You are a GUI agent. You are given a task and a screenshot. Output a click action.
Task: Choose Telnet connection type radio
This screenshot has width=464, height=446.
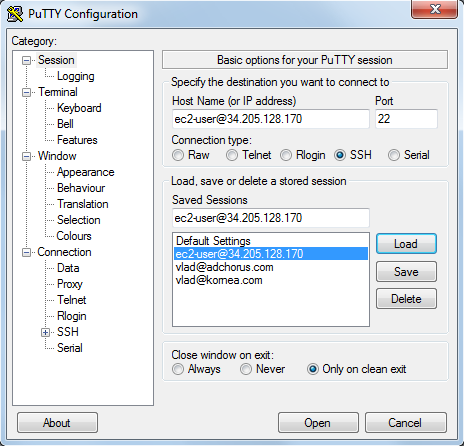(232, 155)
